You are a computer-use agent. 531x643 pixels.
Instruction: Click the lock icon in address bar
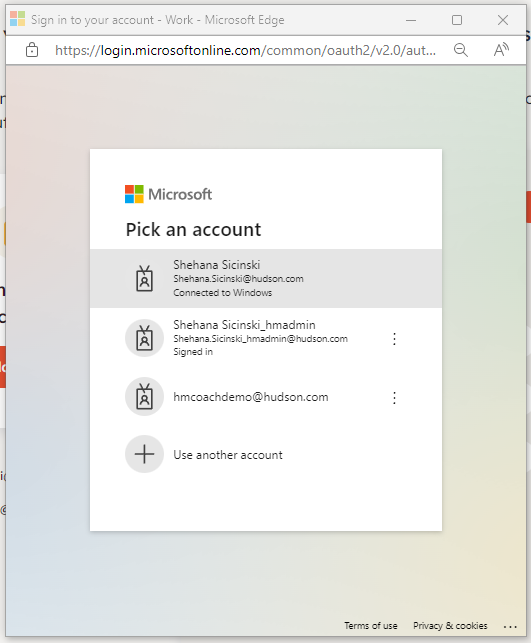32,50
